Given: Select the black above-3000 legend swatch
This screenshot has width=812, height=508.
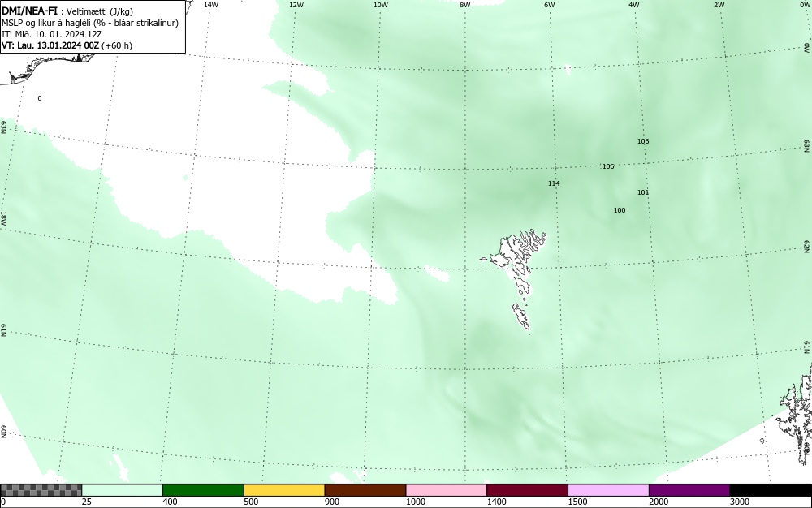Looking at the screenshot, I should point(771,490).
